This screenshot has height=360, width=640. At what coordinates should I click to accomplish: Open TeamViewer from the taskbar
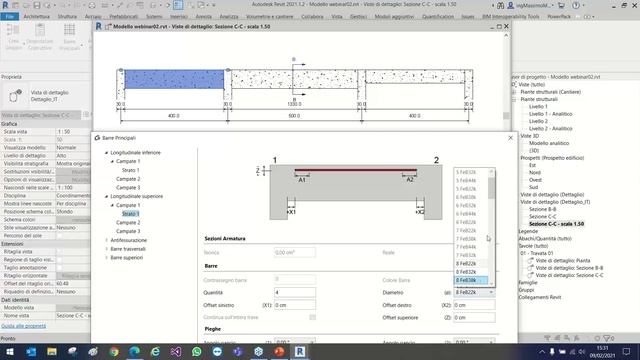217,352
